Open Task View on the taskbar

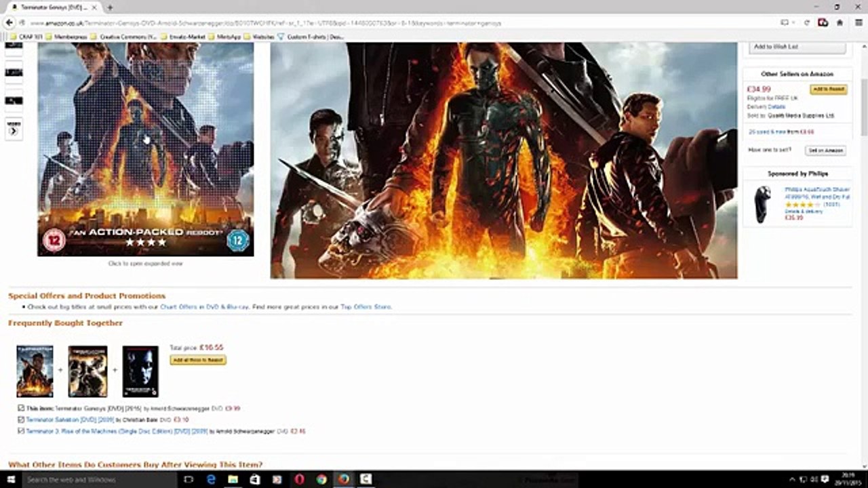(189, 479)
